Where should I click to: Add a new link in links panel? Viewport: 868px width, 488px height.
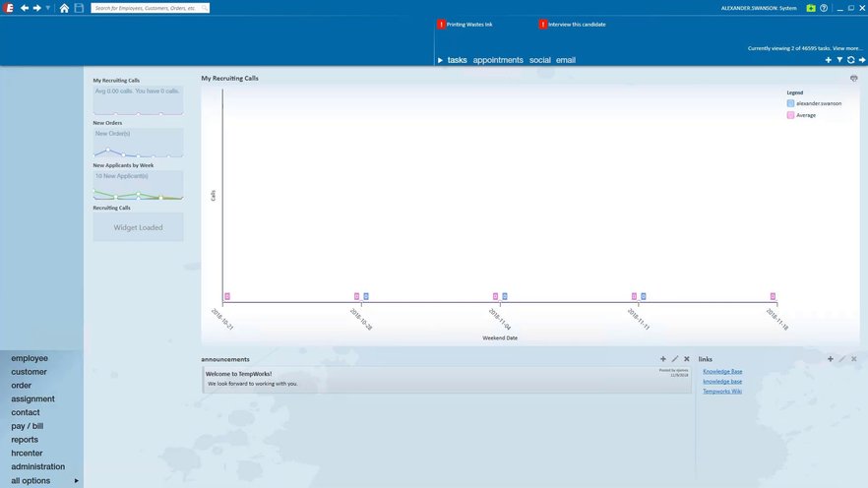831,359
